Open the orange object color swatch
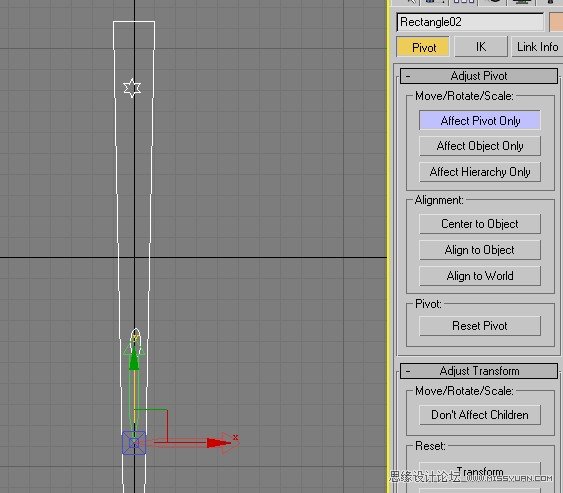Image resolution: width=563 pixels, height=493 pixels. click(x=556, y=22)
